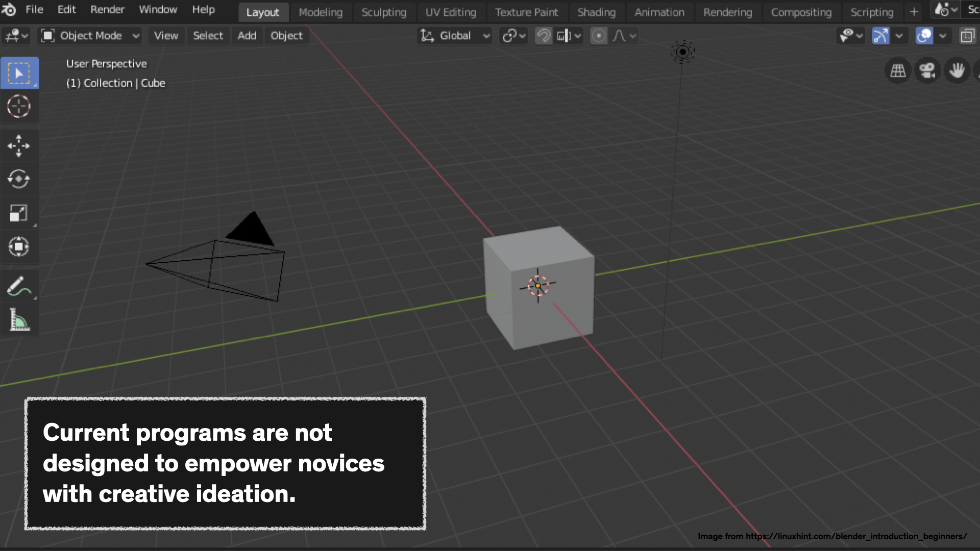Click the Rendering tab label
980x551 pixels.
pos(727,12)
